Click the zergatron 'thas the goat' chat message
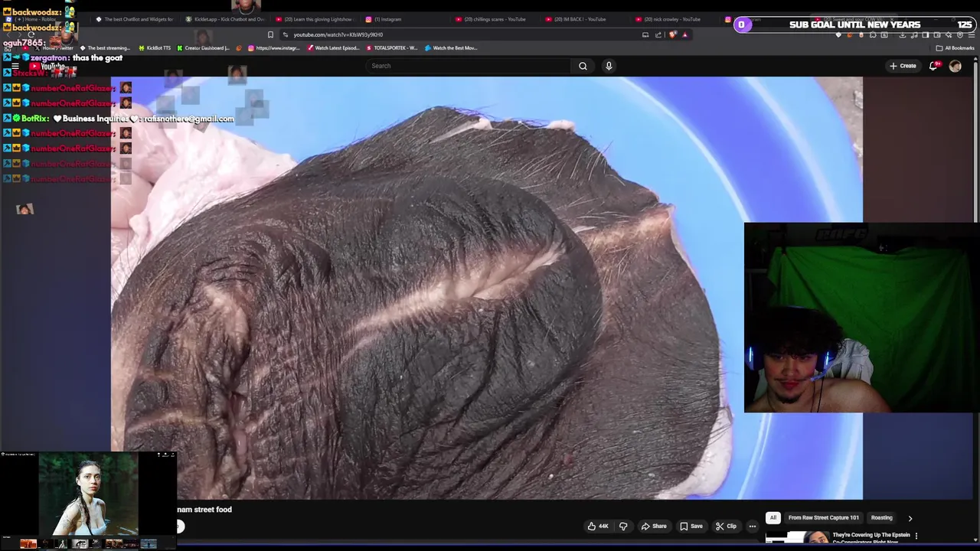 (64, 58)
